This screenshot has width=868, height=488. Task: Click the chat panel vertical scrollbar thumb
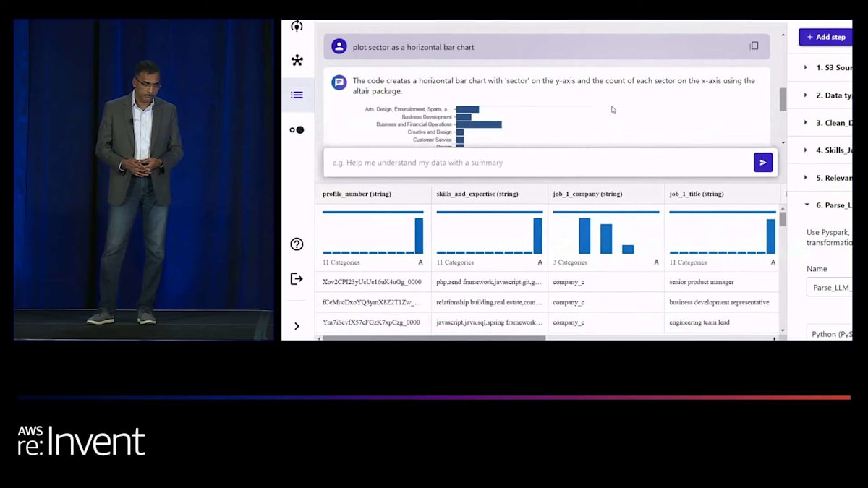(x=783, y=99)
